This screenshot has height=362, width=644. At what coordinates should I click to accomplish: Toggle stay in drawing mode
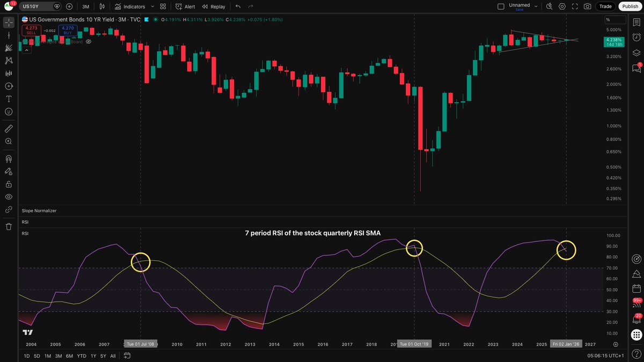tap(9, 172)
